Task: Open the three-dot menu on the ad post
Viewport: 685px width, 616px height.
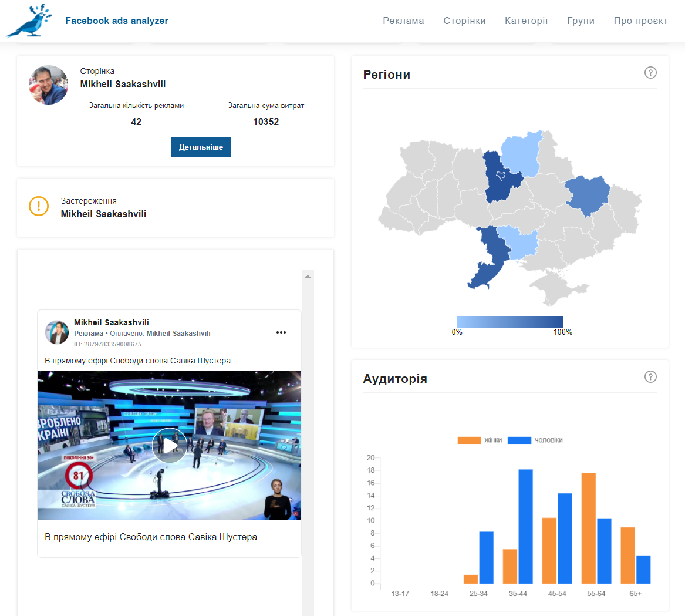Action: tap(281, 332)
